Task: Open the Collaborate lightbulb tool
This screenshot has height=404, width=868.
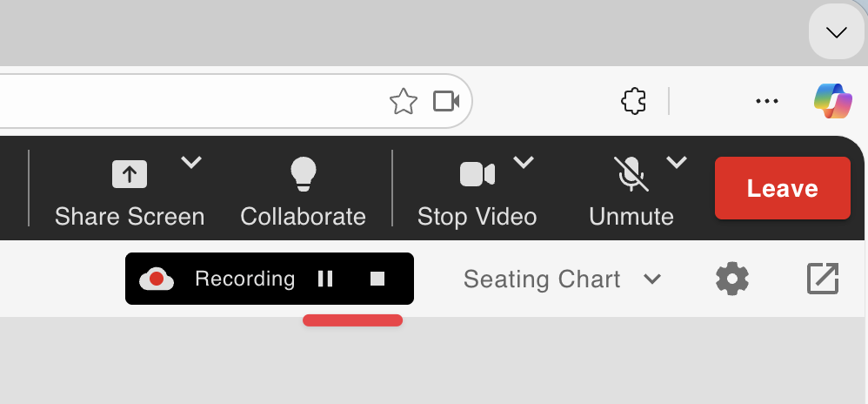Action: tap(303, 174)
